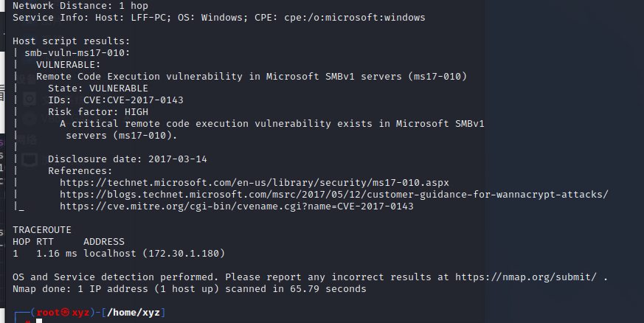This screenshot has width=644, height=323.
Task: Open the blogs.technet wannacrypt guidance link
Action: coord(333,194)
